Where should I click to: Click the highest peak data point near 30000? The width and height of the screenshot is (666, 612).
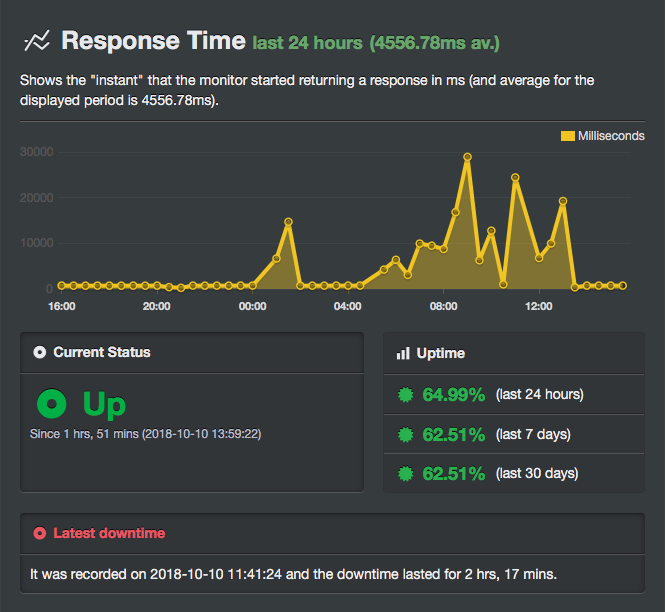[467, 157]
